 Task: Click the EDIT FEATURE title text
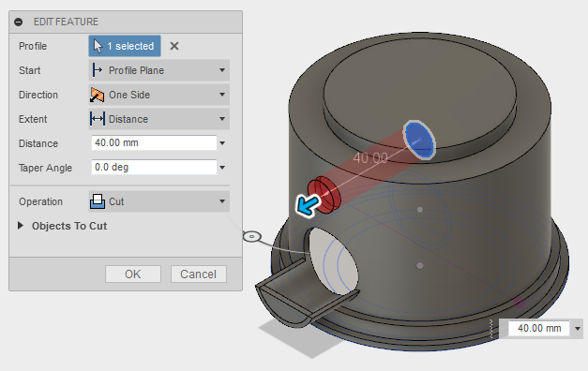pyautogui.click(x=66, y=22)
